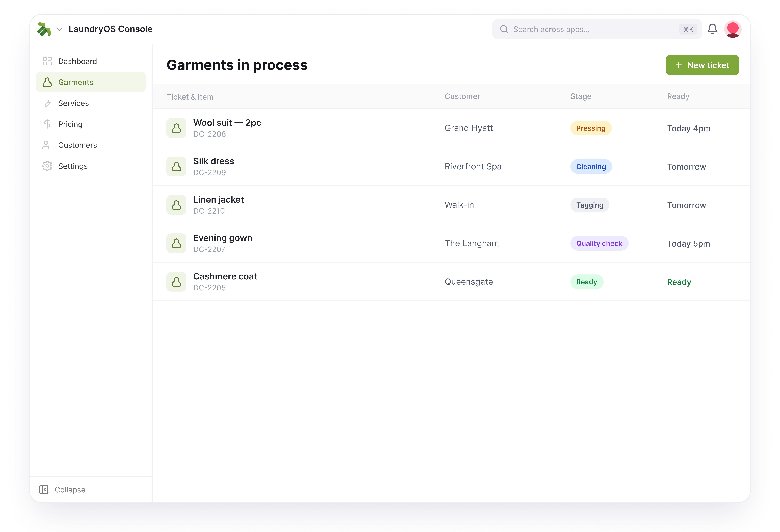780x532 pixels.
Task: Click Tomorrow in the Linen jacket row
Action: tap(686, 205)
